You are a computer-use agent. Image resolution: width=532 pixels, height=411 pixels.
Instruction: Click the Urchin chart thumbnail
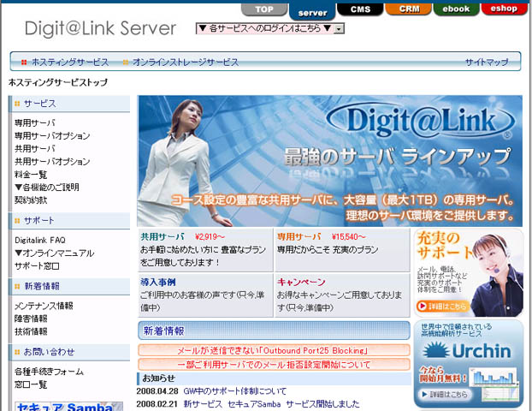click(x=494, y=384)
